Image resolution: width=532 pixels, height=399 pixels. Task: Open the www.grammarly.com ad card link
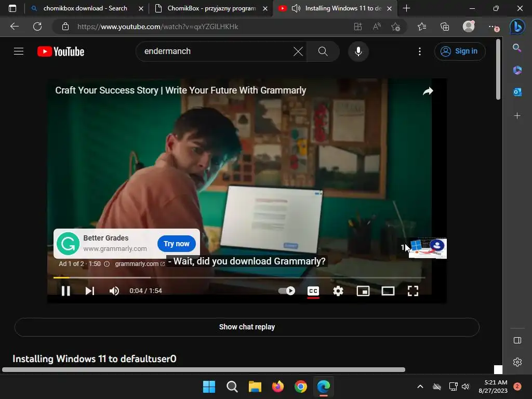pyautogui.click(x=115, y=249)
